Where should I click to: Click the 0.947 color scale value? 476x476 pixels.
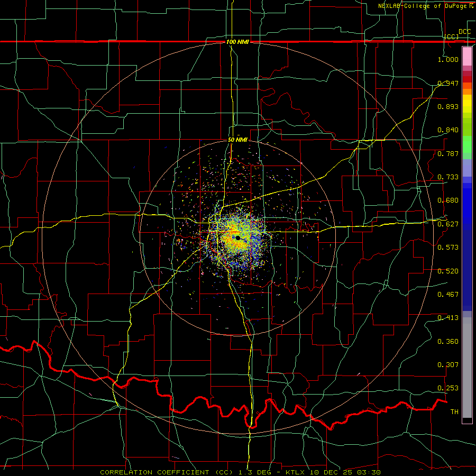coord(448,83)
